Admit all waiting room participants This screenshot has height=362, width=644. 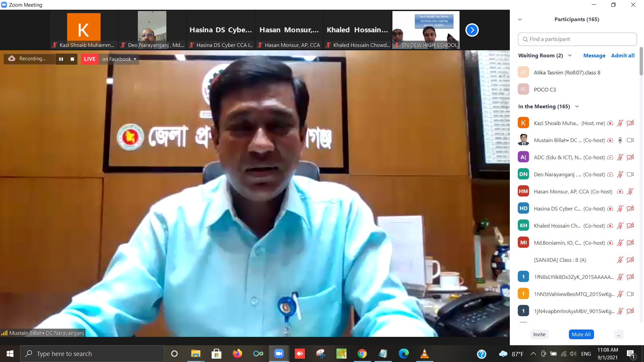click(x=623, y=56)
